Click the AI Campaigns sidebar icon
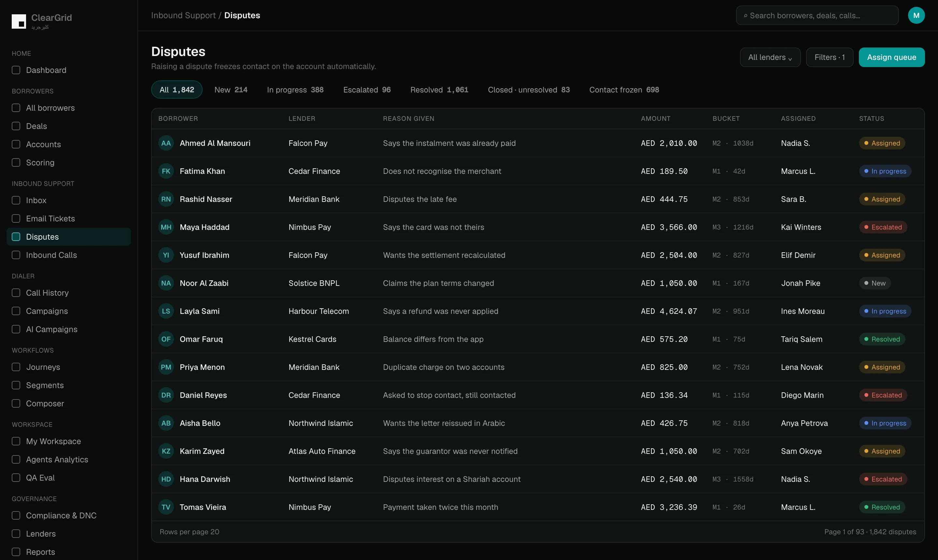Viewport: 938px width, 560px height. (x=16, y=329)
